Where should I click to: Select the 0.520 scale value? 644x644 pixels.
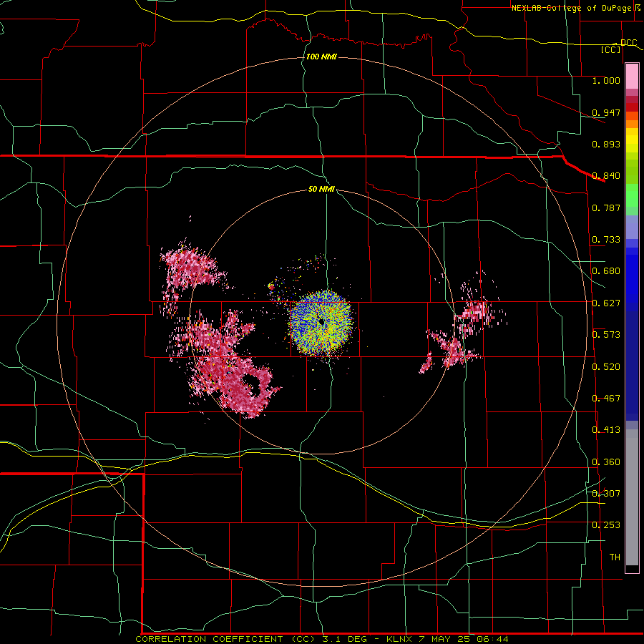pyautogui.click(x=606, y=367)
